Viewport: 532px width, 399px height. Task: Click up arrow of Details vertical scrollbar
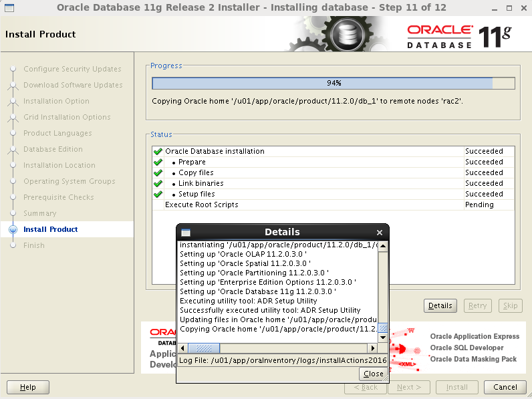[x=383, y=246]
